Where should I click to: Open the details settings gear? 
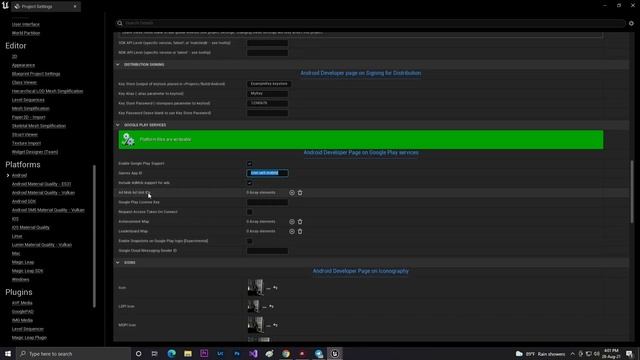[x=631, y=23]
